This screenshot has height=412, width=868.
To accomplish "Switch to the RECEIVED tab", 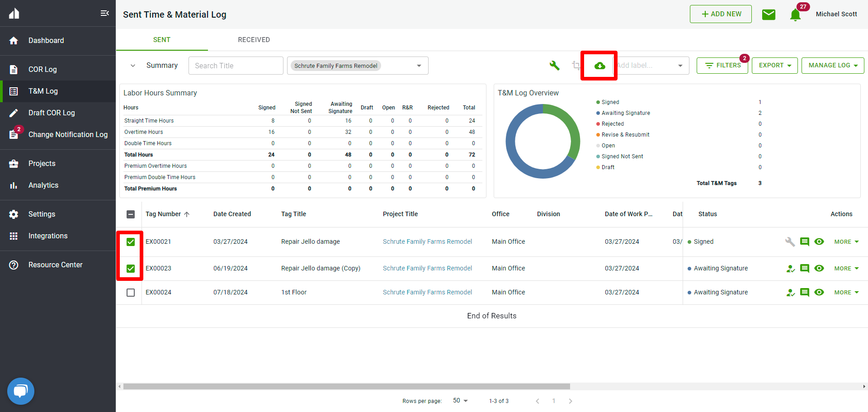I will click(x=254, y=40).
